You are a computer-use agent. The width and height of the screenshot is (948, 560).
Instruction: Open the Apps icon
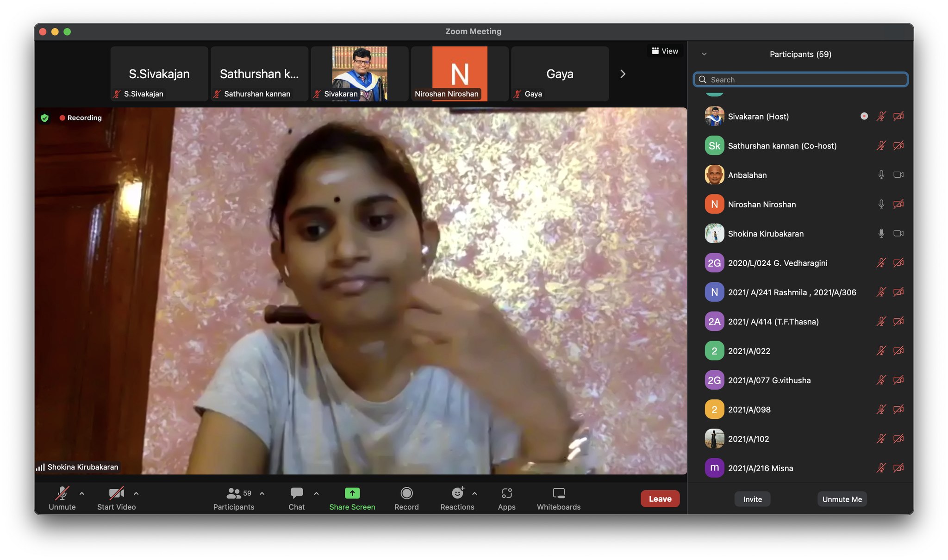point(507,493)
